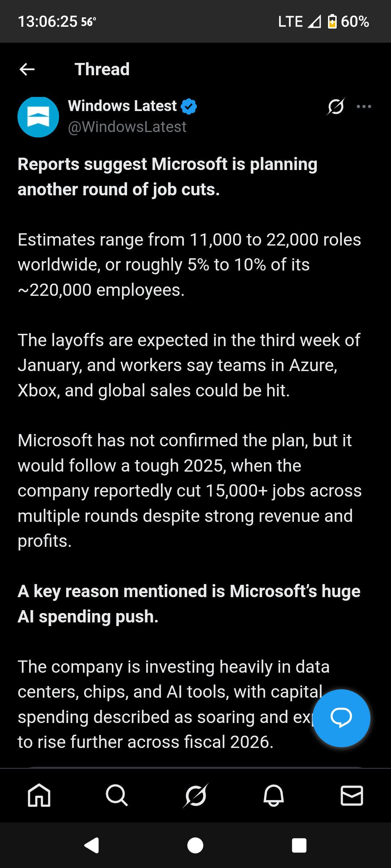Tap the Windows Latest display name
Viewport: 391px width, 868px height.
point(122,106)
